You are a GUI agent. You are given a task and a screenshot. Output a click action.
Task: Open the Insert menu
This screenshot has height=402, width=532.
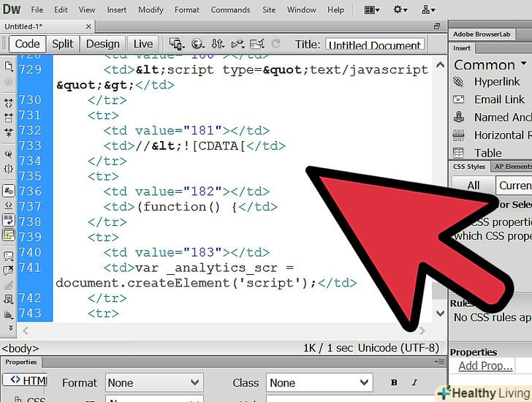(x=117, y=10)
